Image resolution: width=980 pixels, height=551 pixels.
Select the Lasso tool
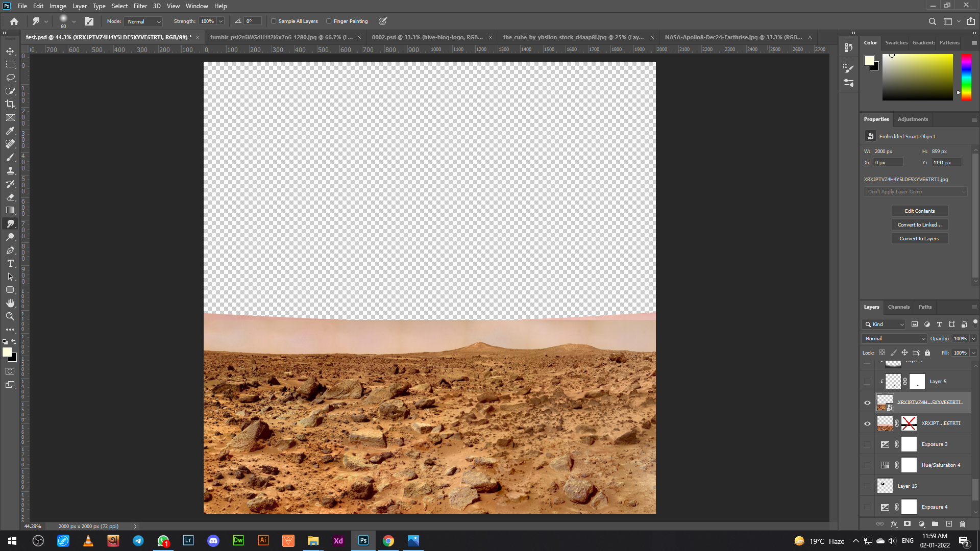click(10, 78)
